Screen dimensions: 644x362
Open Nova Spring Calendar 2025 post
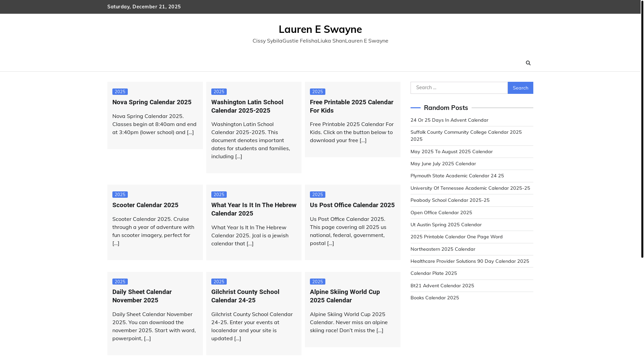coord(152,102)
